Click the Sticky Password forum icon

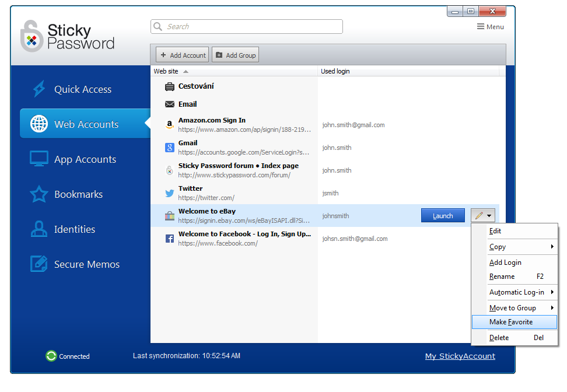pos(170,170)
